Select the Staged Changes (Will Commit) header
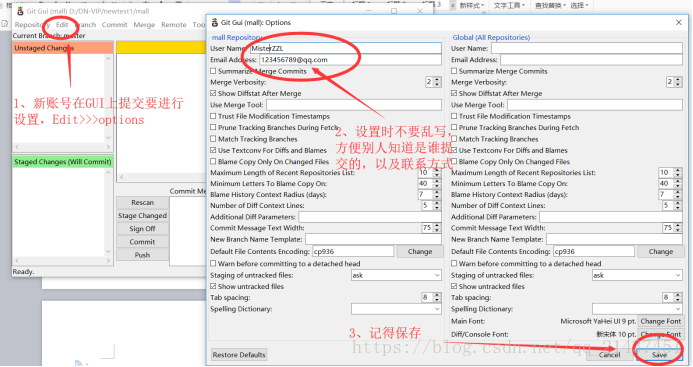 coord(63,162)
